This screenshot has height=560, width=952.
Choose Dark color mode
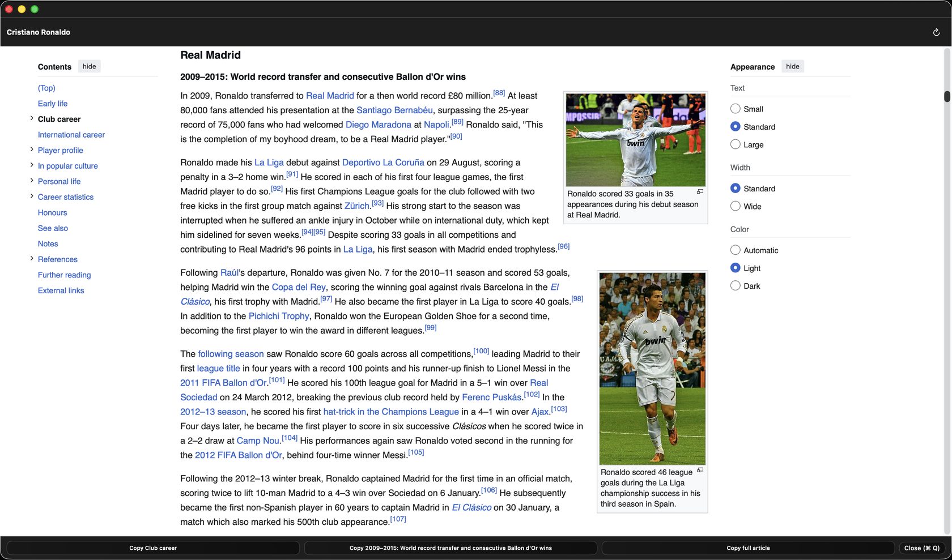click(735, 285)
